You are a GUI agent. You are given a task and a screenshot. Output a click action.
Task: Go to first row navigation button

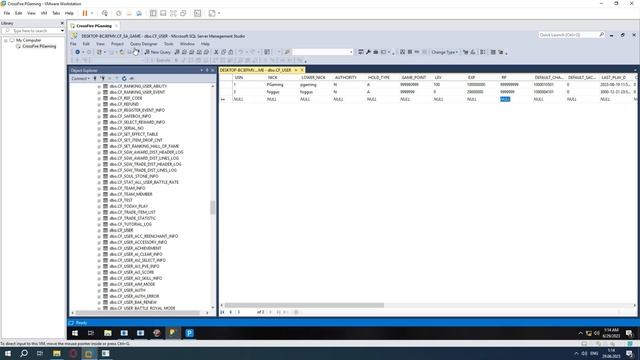coord(222,312)
